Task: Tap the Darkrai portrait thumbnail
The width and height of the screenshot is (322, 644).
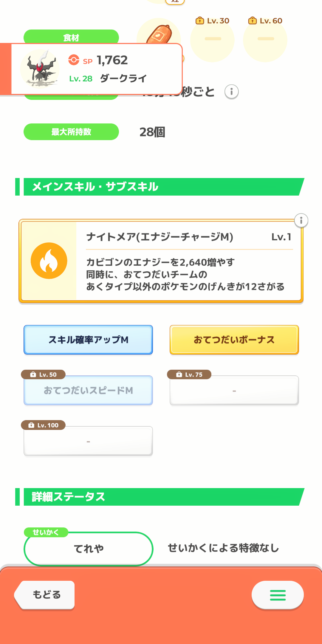Action: 40,69
